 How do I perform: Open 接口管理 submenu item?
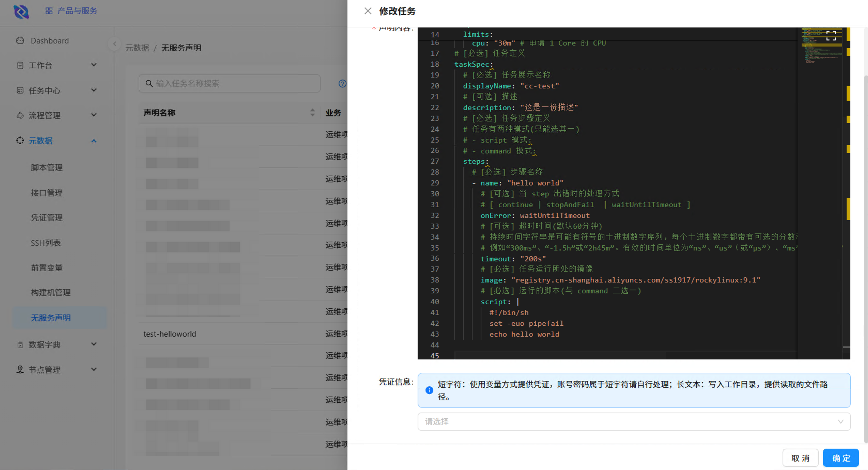pos(47,193)
